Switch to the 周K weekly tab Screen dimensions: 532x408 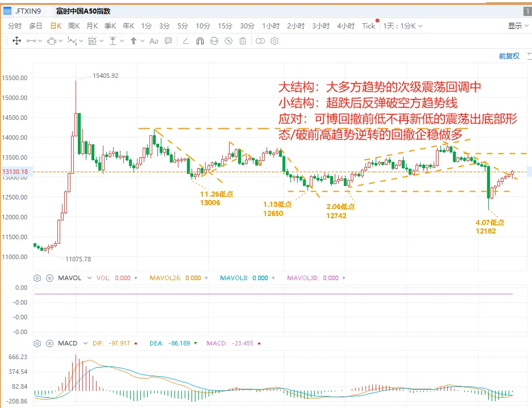tap(74, 26)
